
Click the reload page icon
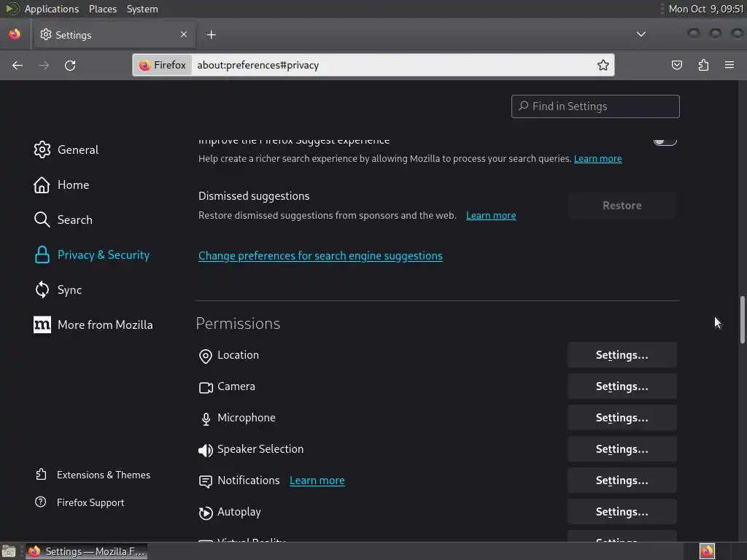coord(70,65)
